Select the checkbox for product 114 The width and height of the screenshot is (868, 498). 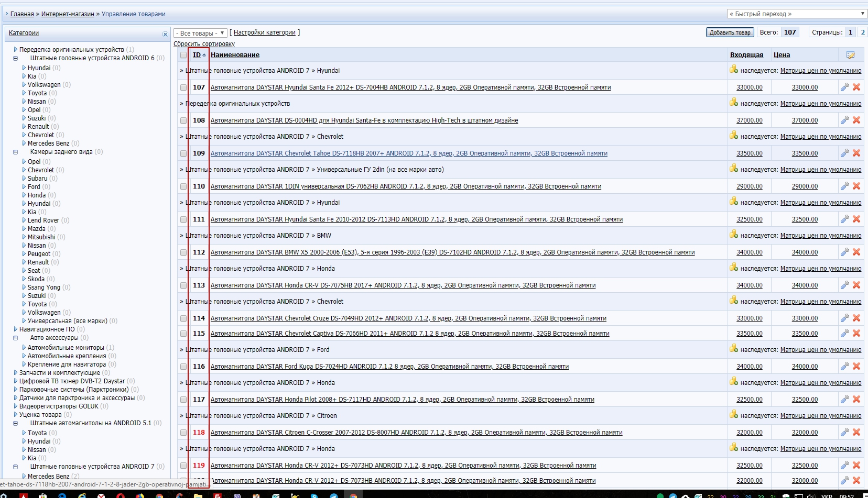coord(183,318)
